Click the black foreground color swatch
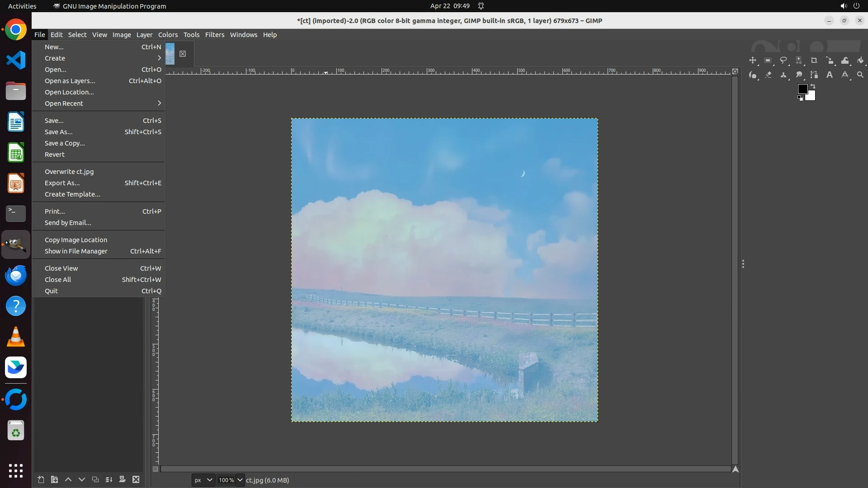Screen dimensions: 868x488 point(802,89)
